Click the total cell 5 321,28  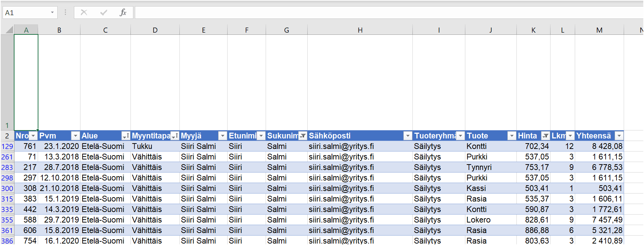(x=599, y=231)
